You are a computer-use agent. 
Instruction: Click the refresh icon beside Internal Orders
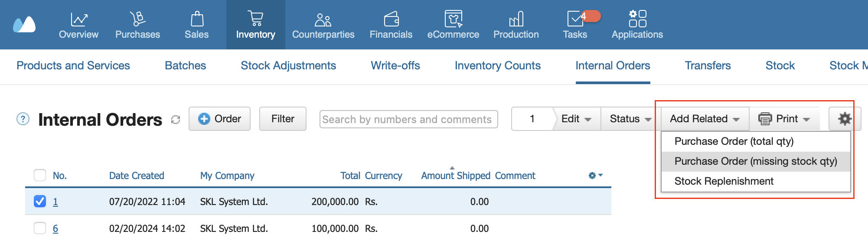[x=176, y=120]
